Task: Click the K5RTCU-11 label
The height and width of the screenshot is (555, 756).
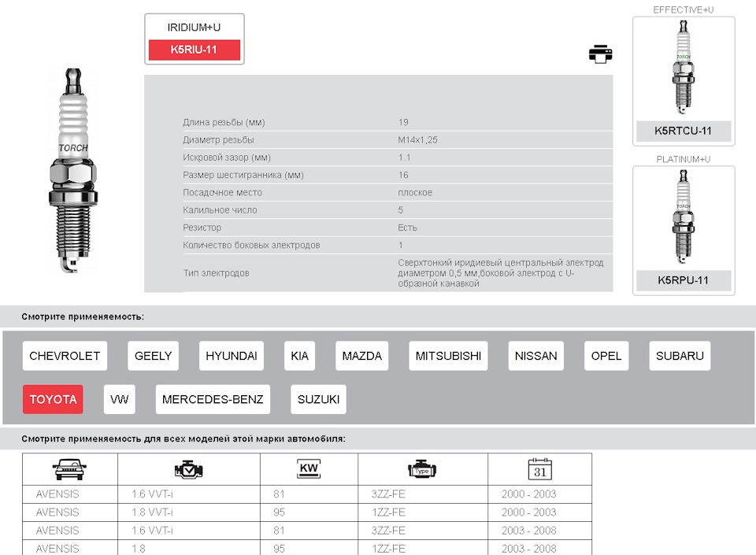Action: click(x=684, y=131)
